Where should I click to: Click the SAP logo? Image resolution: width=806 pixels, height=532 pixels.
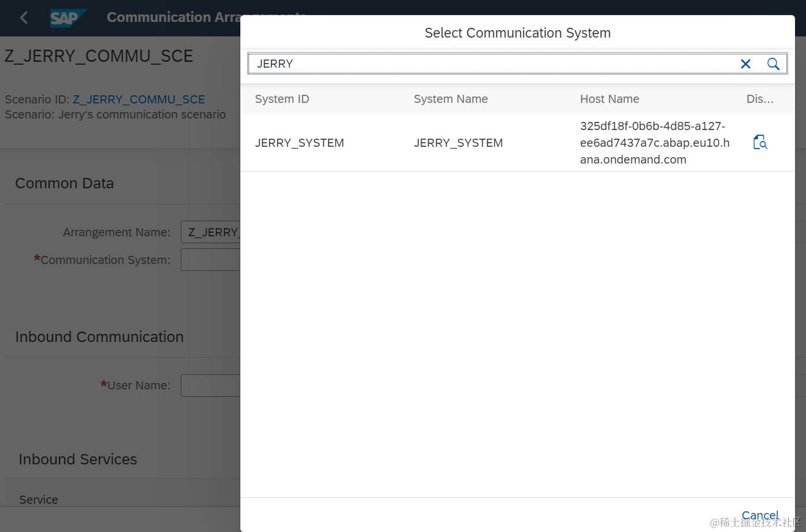[68, 18]
